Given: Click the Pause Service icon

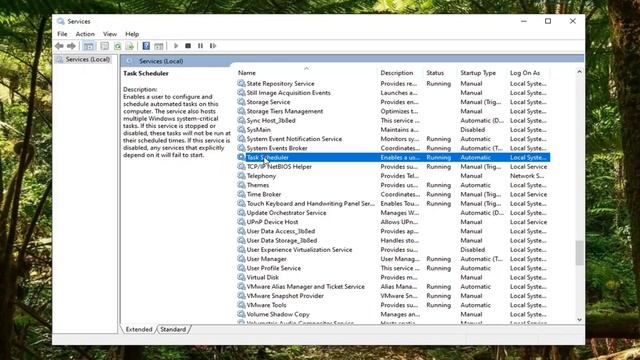Looking at the screenshot, I should pyautogui.click(x=200, y=46).
